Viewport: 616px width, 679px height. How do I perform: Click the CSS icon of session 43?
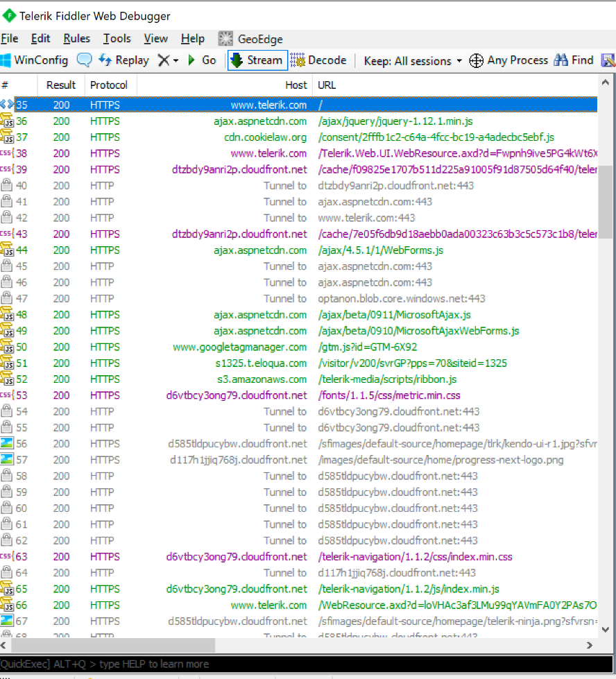7,234
